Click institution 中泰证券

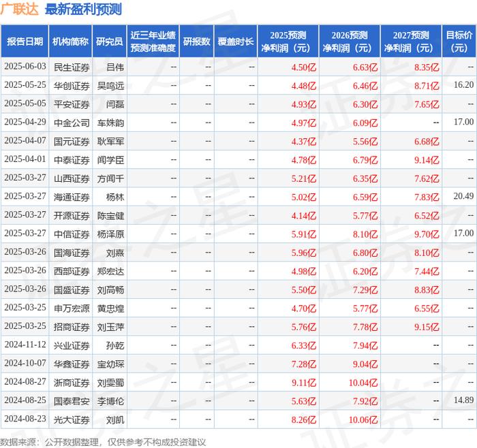pos(72,160)
